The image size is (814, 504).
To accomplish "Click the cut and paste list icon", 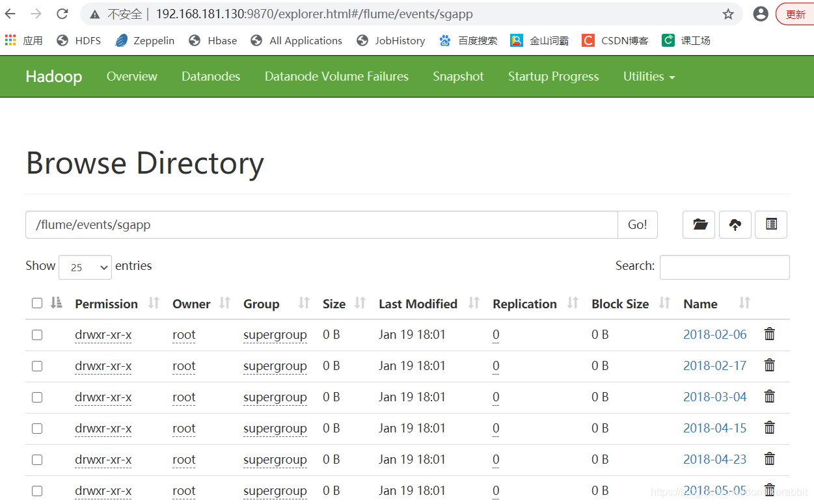I will click(x=771, y=224).
